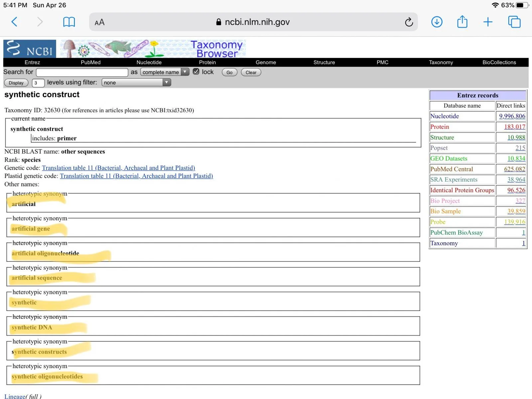Open Nucleotide direct link 9,996,806
532x399 pixels.
pos(512,116)
